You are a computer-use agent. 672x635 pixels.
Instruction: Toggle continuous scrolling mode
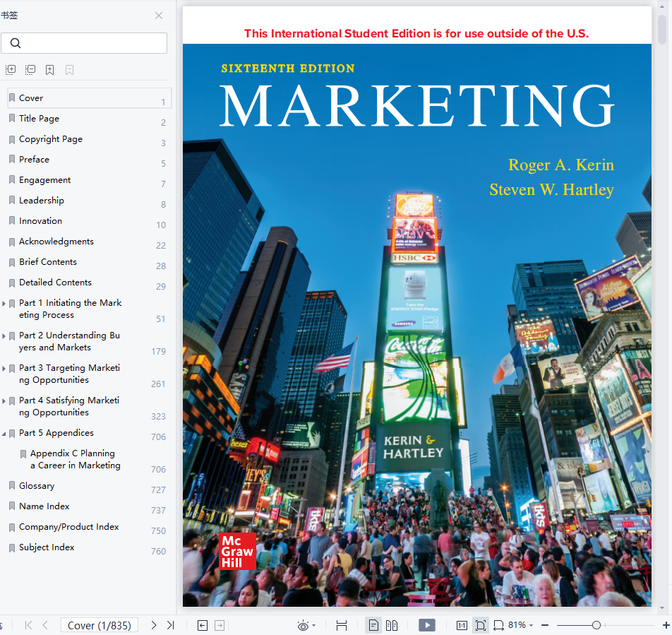(342, 626)
